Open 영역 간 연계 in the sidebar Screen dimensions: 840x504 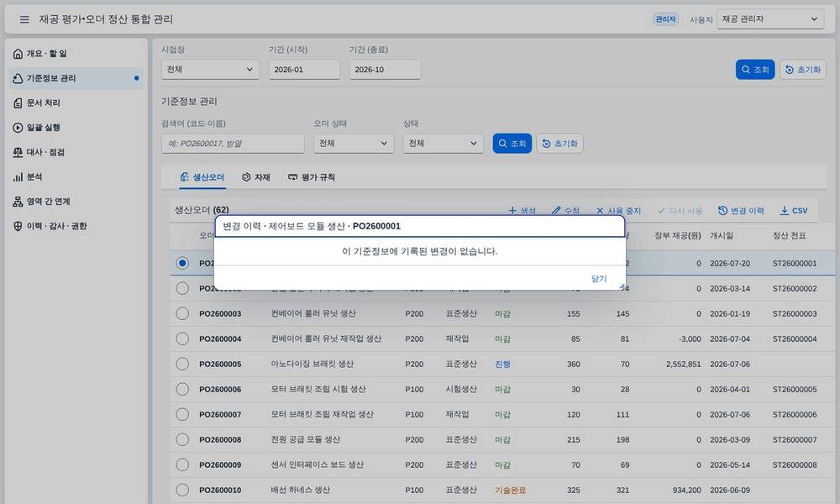pos(76,202)
